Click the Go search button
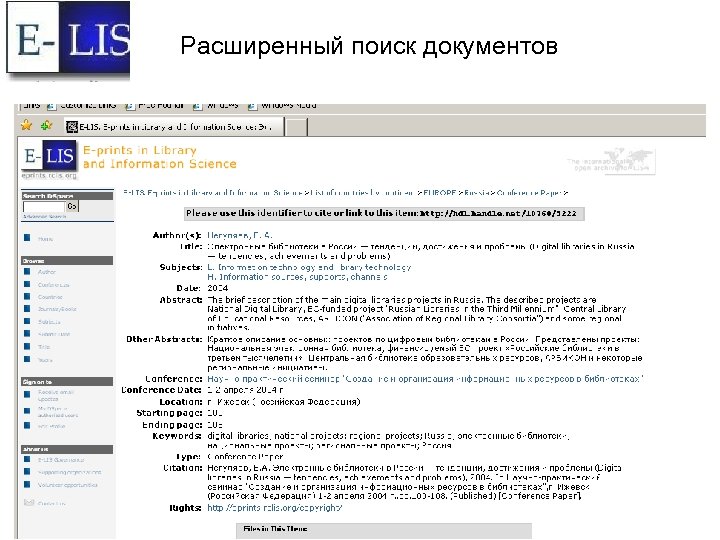 pos(72,207)
